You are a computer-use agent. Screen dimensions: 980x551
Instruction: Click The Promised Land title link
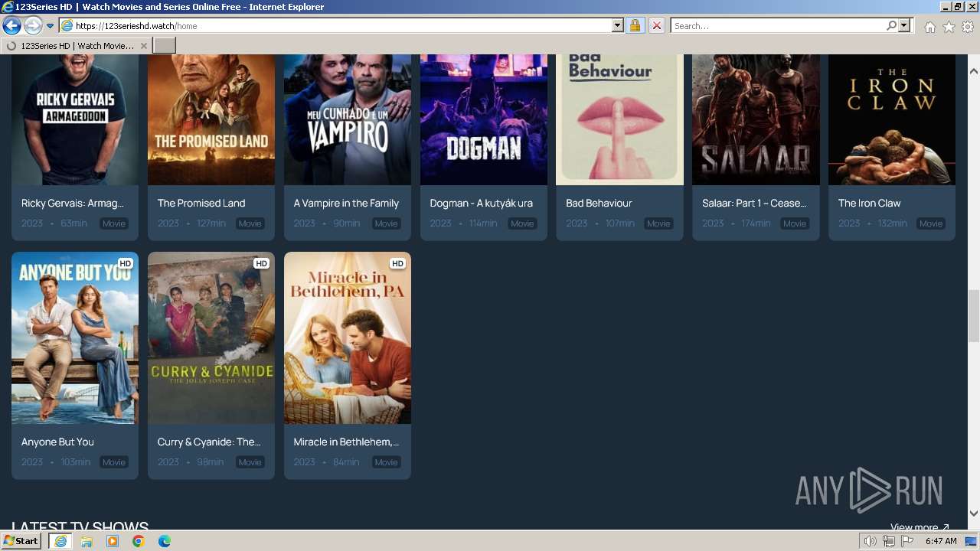click(x=201, y=203)
